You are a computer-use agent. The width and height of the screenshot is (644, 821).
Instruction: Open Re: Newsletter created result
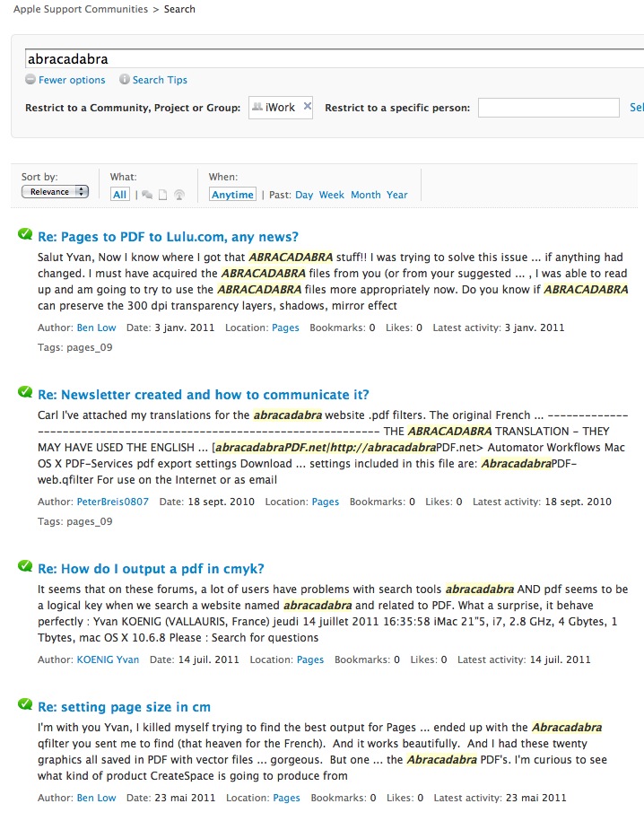pyautogui.click(x=203, y=394)
